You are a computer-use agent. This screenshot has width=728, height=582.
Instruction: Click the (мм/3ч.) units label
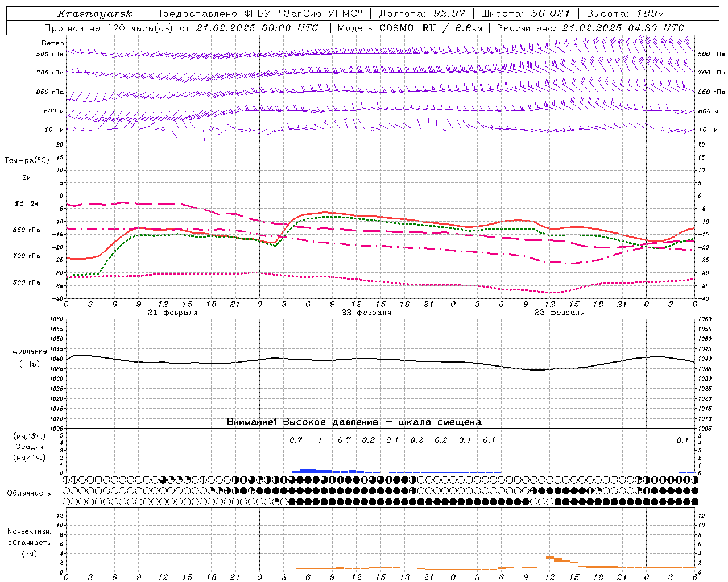(x=30, y=436)
